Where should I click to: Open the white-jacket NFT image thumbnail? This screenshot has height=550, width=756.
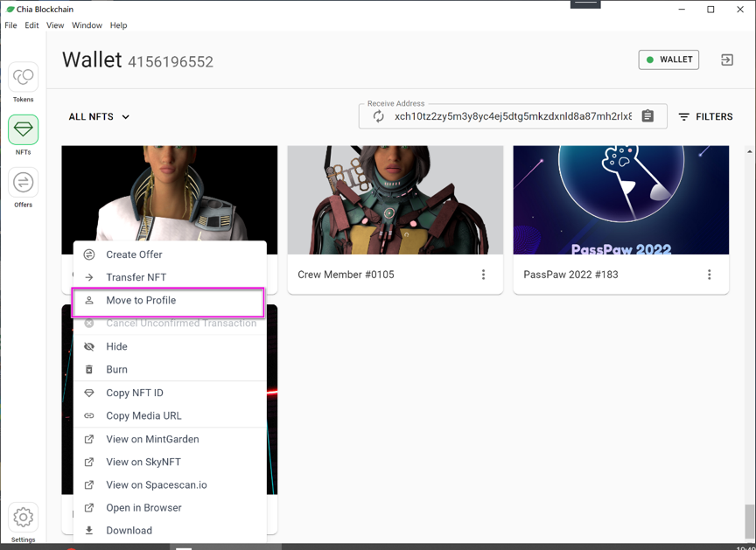pyautogui.click(x=170, y=193)
